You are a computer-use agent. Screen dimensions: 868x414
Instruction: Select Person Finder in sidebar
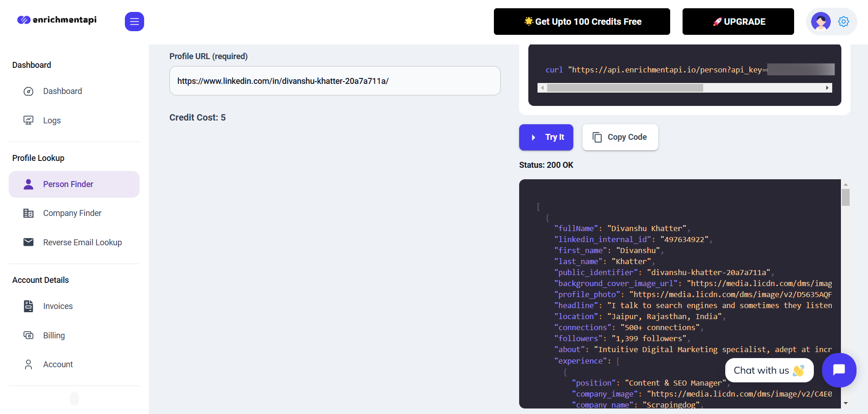click(x=68, y=184)
